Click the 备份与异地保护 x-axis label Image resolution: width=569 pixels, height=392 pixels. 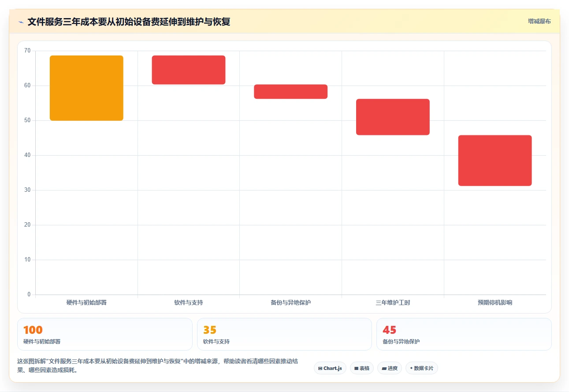coord(291,302)
